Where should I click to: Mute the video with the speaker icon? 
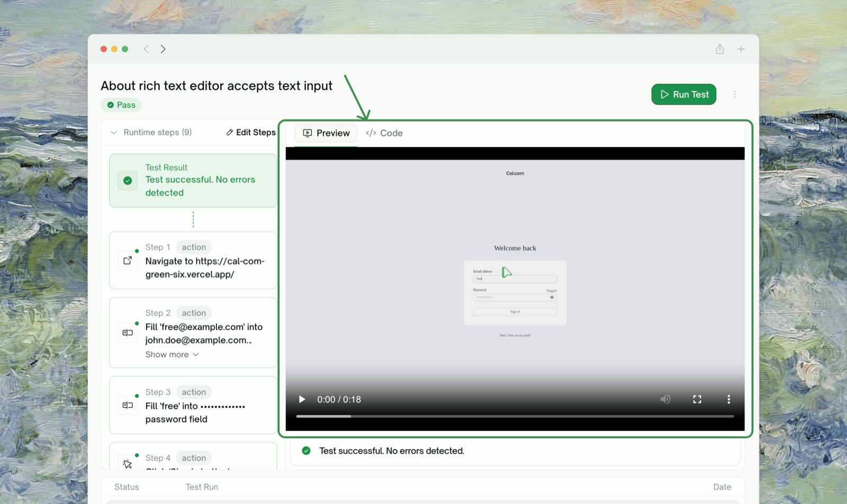coord(665,399)
